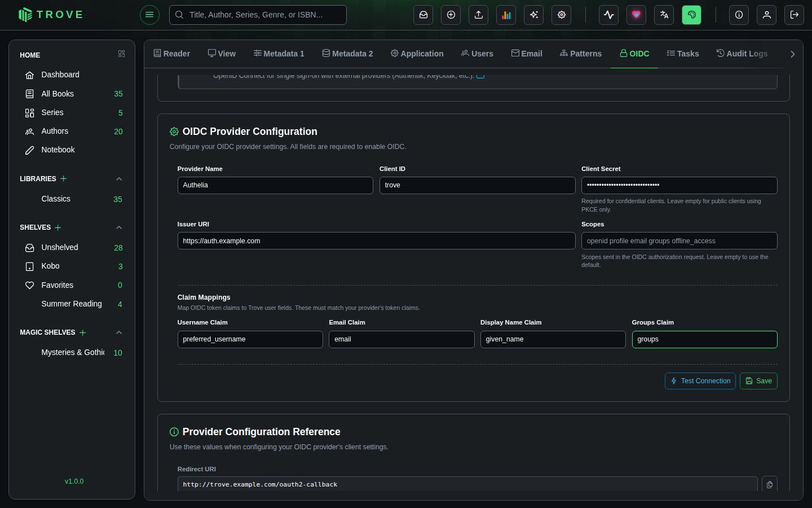This screenshot has height=508, width=812.
Task: Click the Test Connection button
Action: coord(700,381)
